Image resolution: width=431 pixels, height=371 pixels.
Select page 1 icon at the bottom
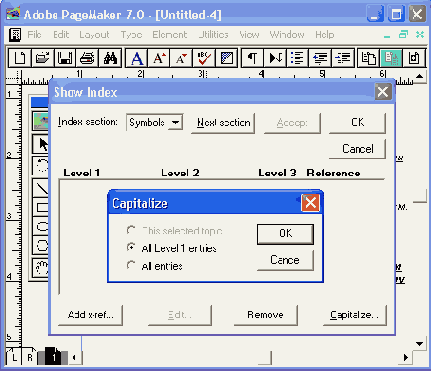pos(53,357)
